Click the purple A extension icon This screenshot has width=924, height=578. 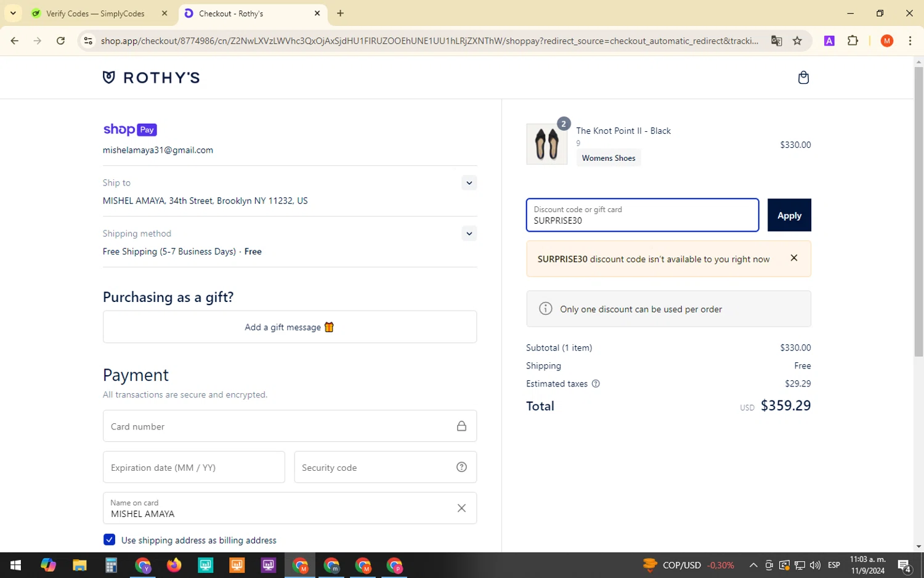(x=829, y=41)
